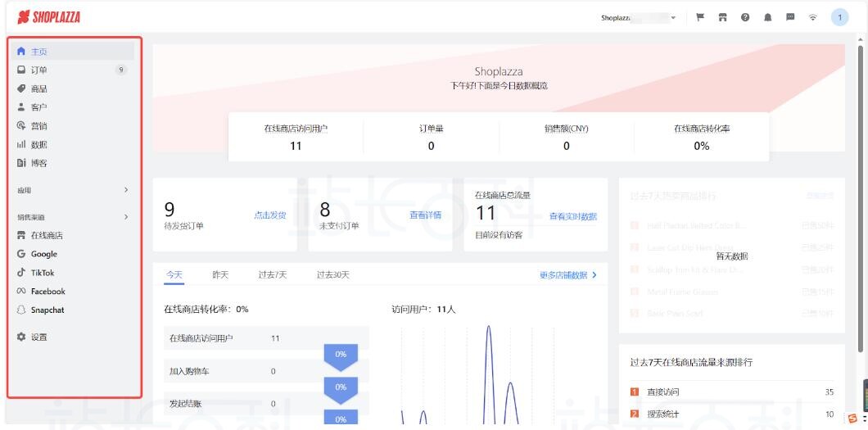Select the 过去7天 tab
Viewport: 868px width, 430px height.
tap(273, 274)
